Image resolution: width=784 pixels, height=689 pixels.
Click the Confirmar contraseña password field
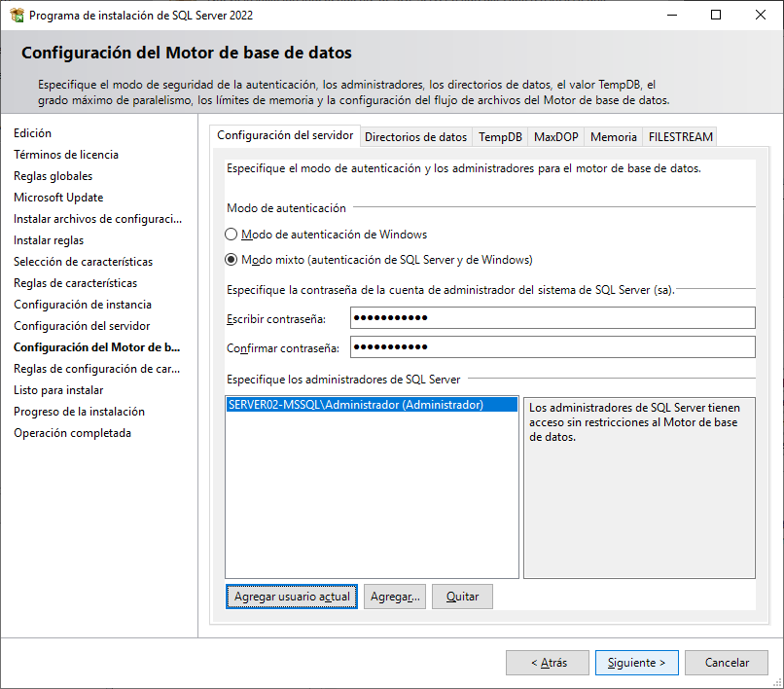(x=552, y=346)
